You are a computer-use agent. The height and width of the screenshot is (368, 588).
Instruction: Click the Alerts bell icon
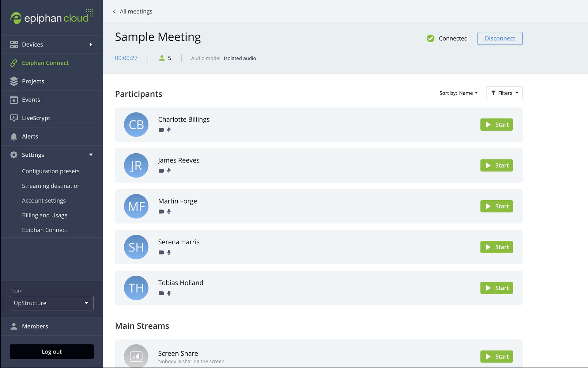pyautogui.click(x=14, y=136)
